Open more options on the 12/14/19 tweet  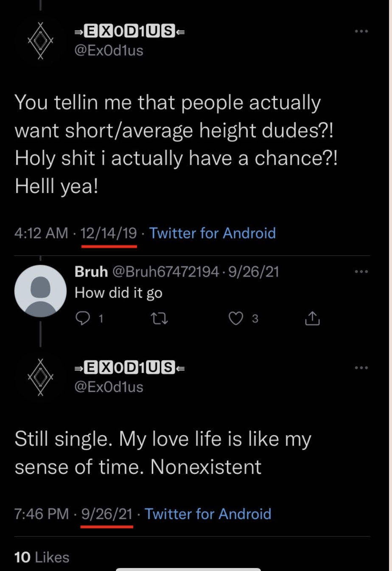pos(361,31)
